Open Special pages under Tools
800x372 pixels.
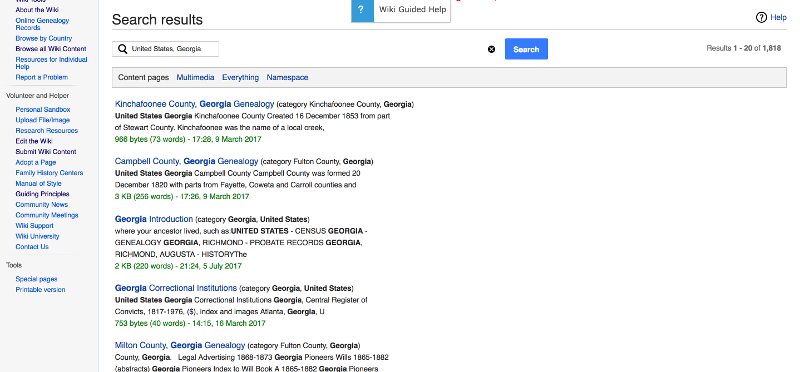click(x=36, y=279)
